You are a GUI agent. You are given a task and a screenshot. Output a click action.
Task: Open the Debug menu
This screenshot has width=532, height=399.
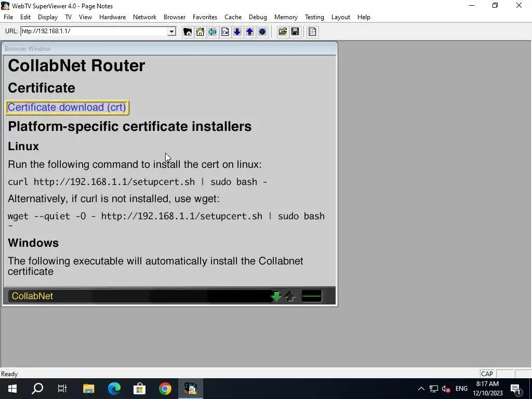[x=258, y=17]
